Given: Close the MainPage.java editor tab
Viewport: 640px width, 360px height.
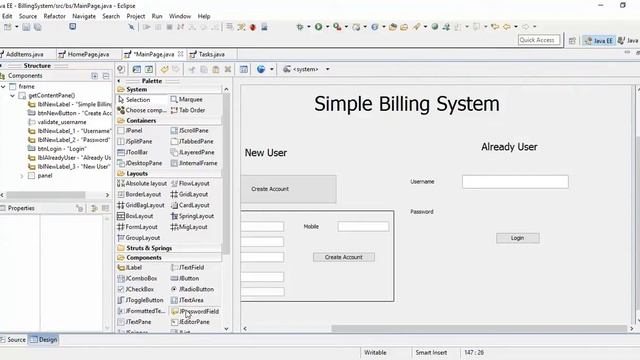Looking at the screenshot, I should pos(180,54).
